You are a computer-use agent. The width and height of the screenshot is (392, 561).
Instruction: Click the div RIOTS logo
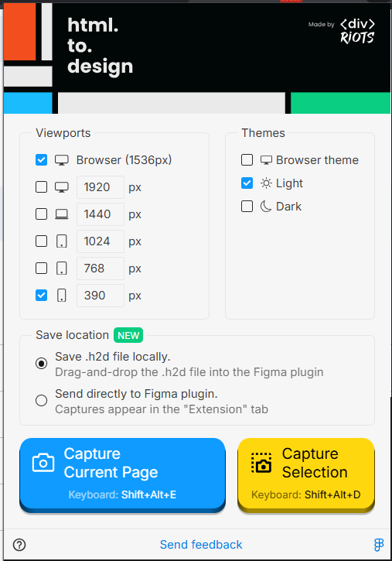(357, 31)
